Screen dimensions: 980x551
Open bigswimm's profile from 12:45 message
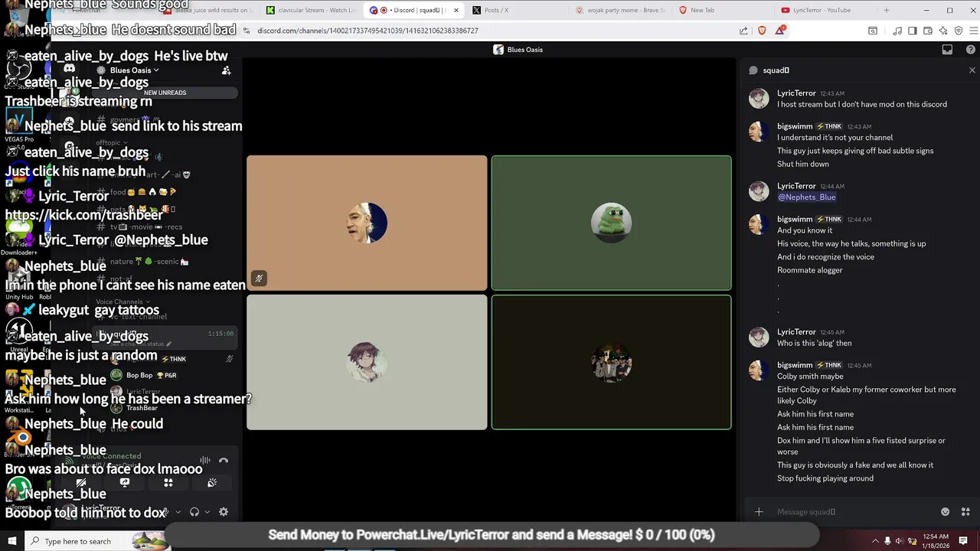click(795, 365)
